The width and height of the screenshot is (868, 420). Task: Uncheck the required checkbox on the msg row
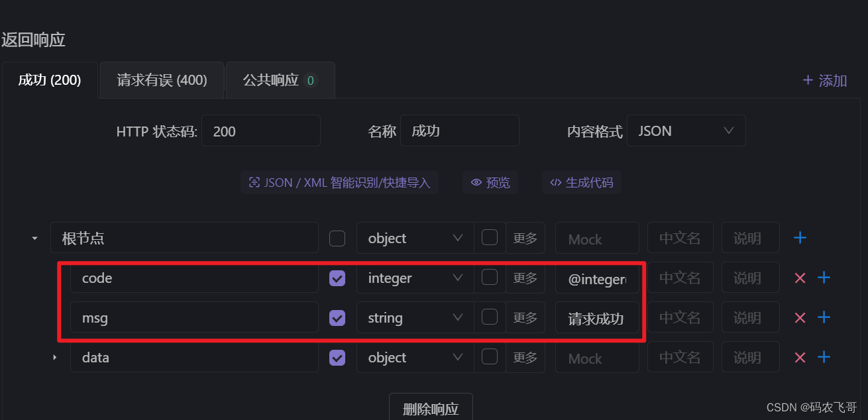click(337, 317)
